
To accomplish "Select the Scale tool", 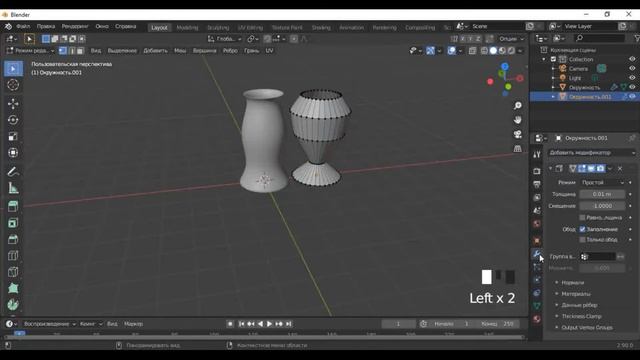I will (x=13, y=136).
